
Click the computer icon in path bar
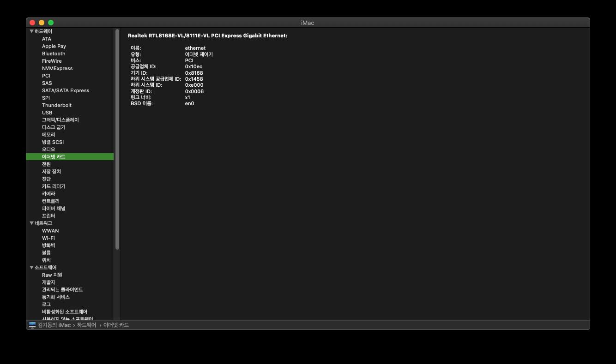pyautogui.click(x=32, y=325)
